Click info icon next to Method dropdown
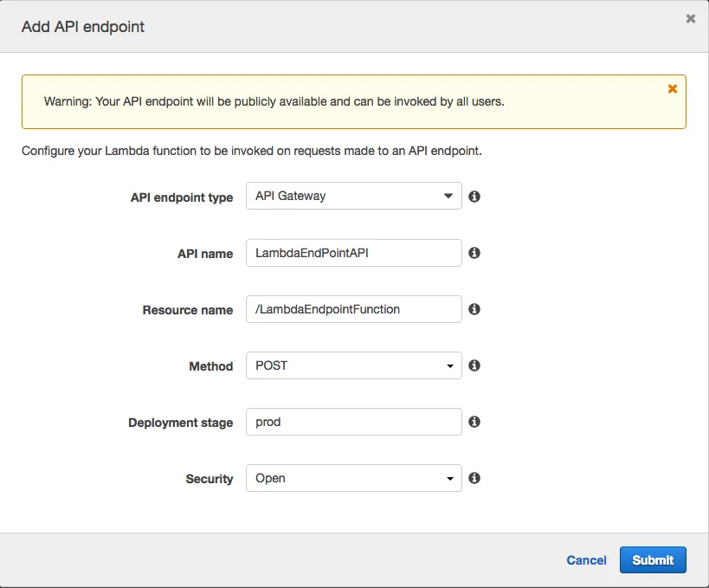Screen dimensions: 709x588 [474, 365]
